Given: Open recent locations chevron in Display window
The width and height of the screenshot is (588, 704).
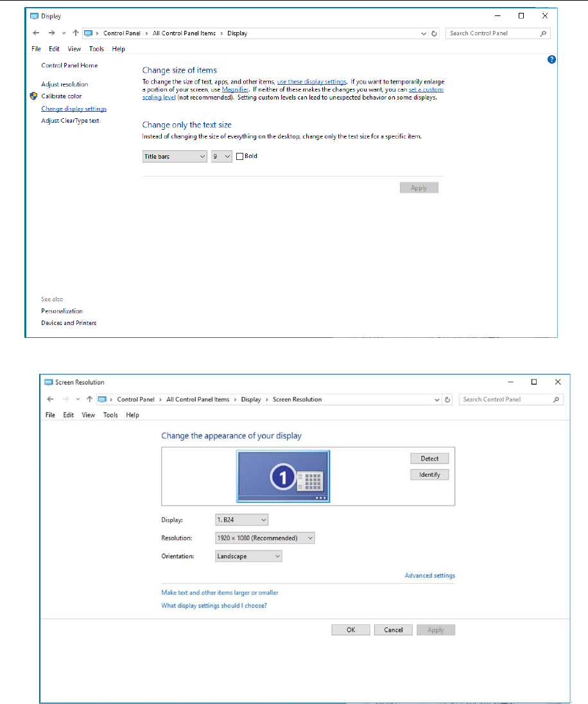Looking at the screenshot, I should coord(64,33).
